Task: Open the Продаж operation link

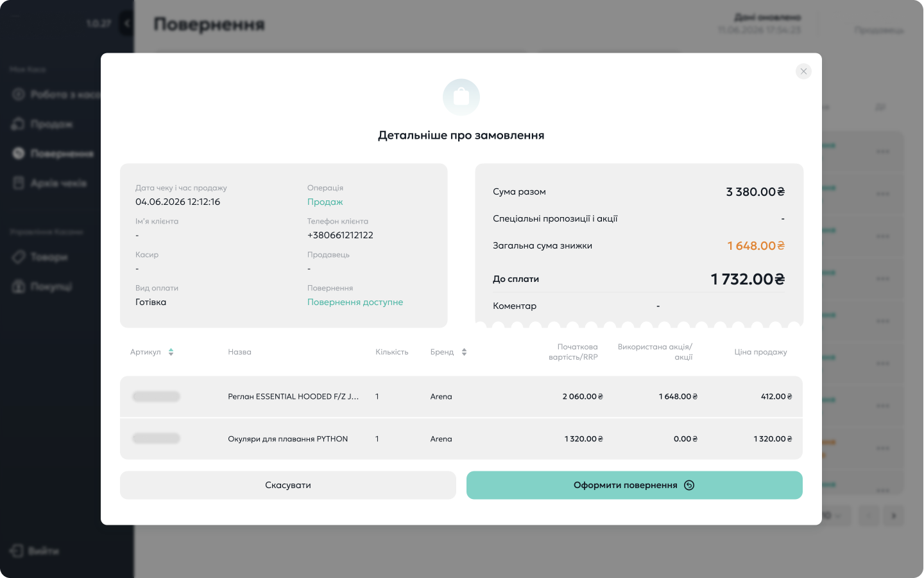Action: [325, 202]
